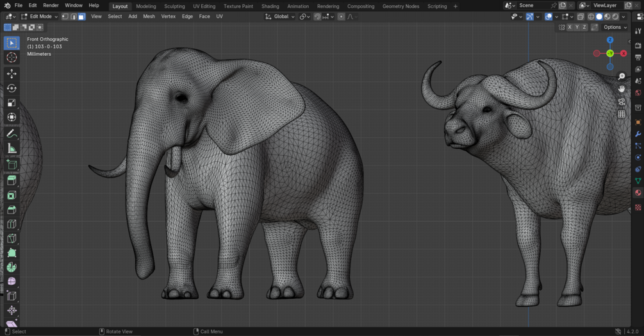This screenshot has height=336, width=644.
Task: Activate the 3D Cursor tool
Action: 12,58
